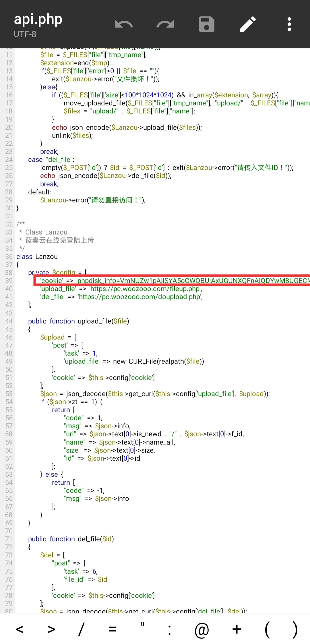The image size is (310, 644).
Task: Insert the equals sign key
Action: pos(112,629)
